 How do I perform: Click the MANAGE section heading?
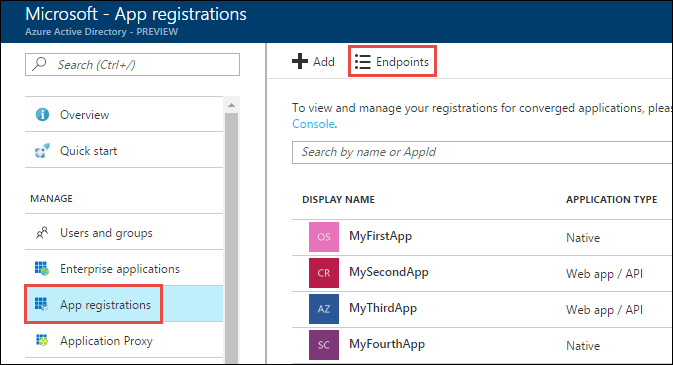[52, 199]
